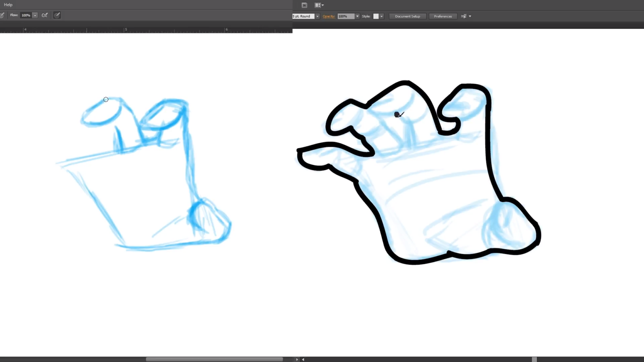The image size is (644, 362).
Task: Click the left navigation arrow below the canvas
Action: click(303, 359)
